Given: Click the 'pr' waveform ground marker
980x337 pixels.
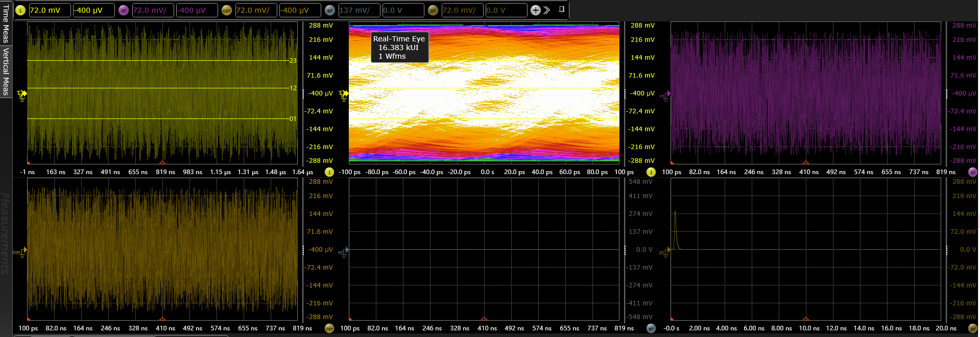Looking at the screenshot, I should (664, 252).
